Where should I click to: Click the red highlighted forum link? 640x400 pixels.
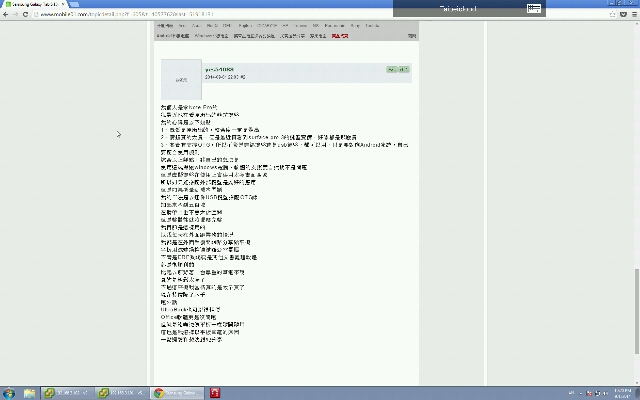pos(340,36)
